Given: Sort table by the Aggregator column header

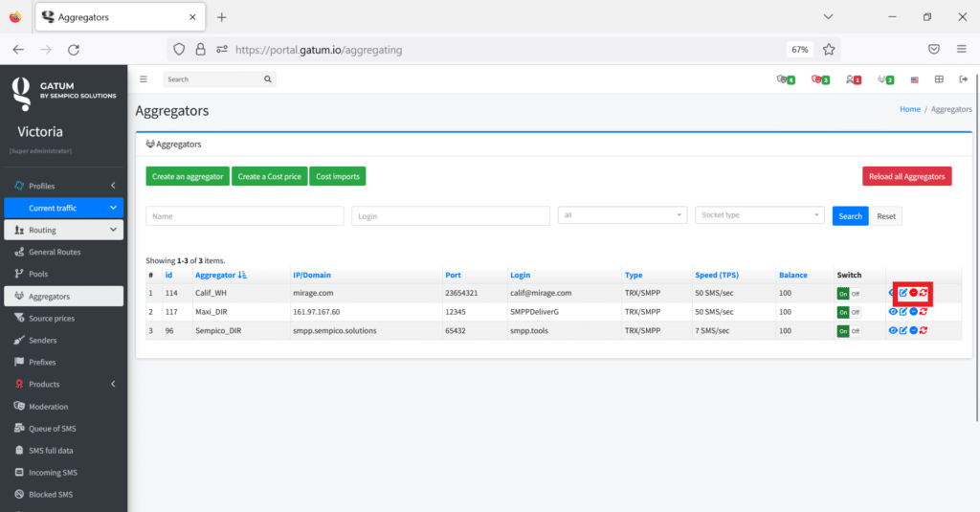Looking at the screenshot, I should point(214,276).
